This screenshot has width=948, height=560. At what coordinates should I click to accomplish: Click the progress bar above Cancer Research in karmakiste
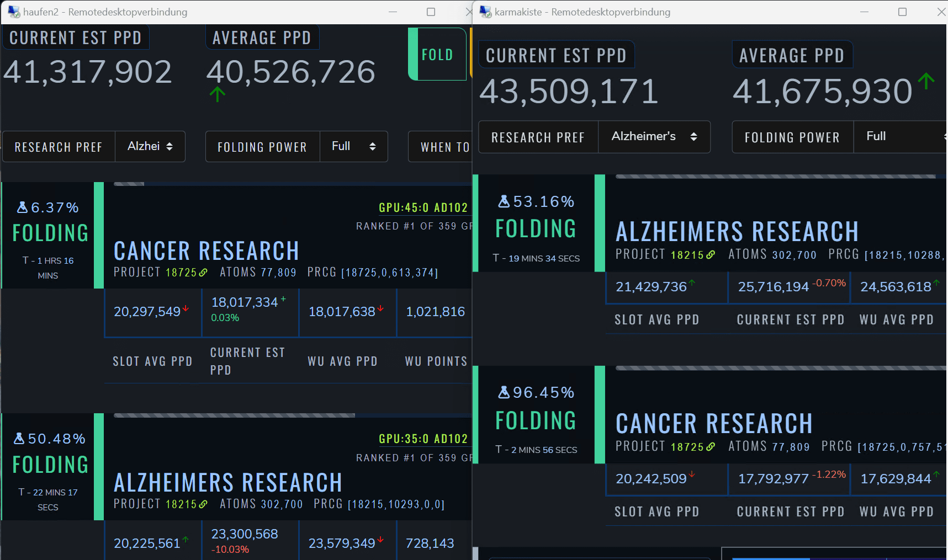(781, 368)
